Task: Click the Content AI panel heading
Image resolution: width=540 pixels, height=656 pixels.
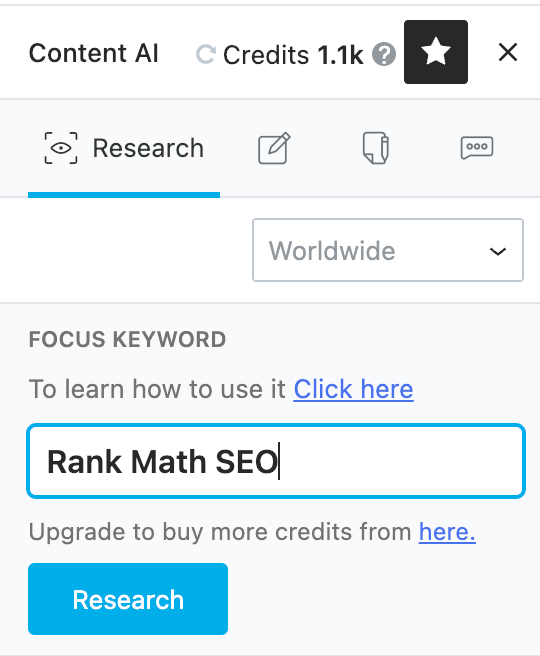Action: (94, 53)
